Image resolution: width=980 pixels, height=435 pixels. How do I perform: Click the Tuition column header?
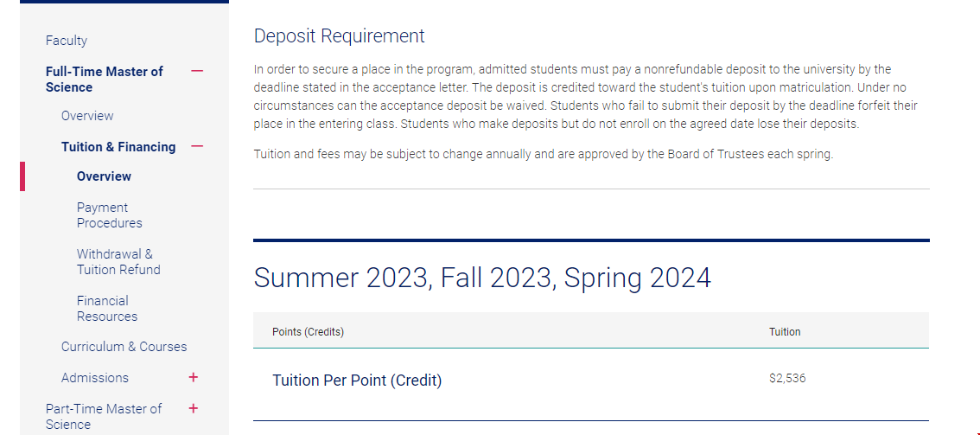(785, 332)
